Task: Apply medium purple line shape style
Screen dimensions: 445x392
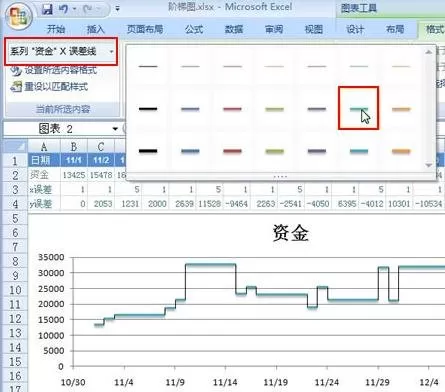Action: point(317,109)
